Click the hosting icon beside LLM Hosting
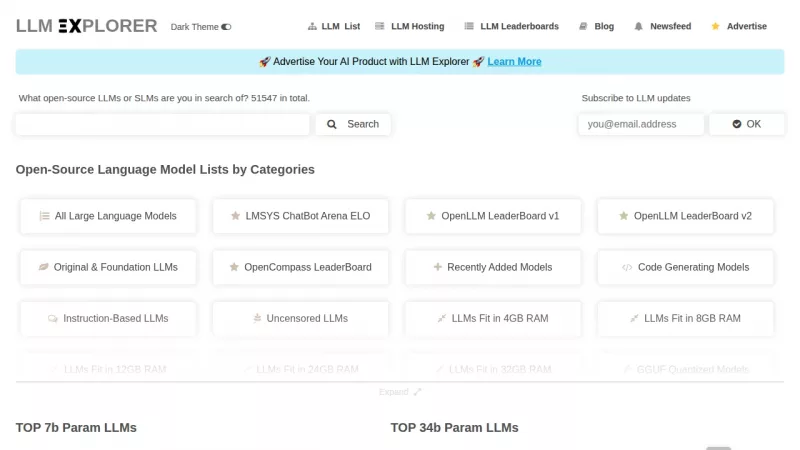 [380, 26]
